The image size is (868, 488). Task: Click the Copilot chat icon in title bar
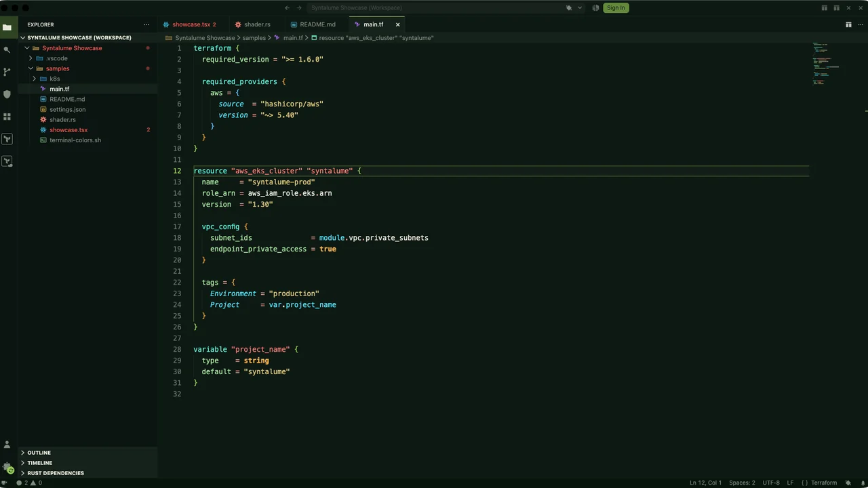click(x=569, y=7)
